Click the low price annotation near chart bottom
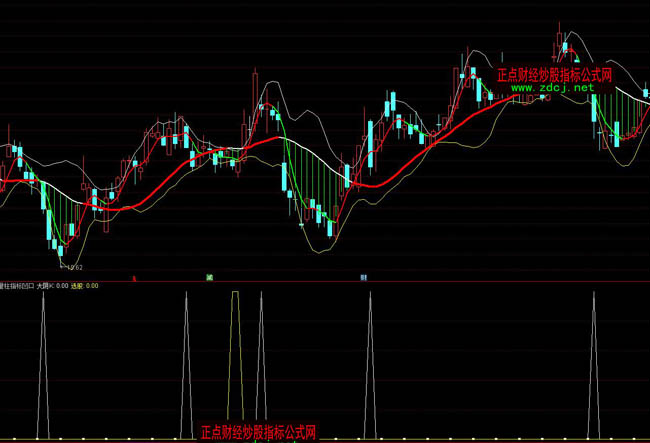 point(73,268)
